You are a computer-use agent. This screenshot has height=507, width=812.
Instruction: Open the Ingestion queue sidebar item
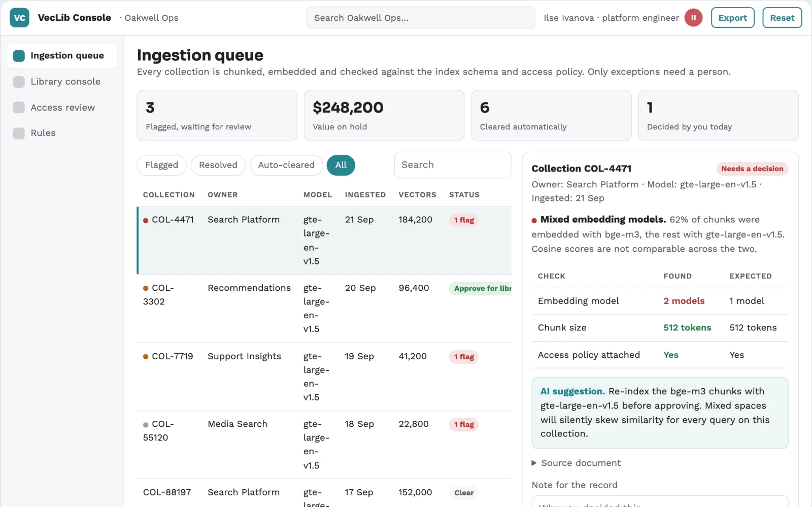(62, 56)
